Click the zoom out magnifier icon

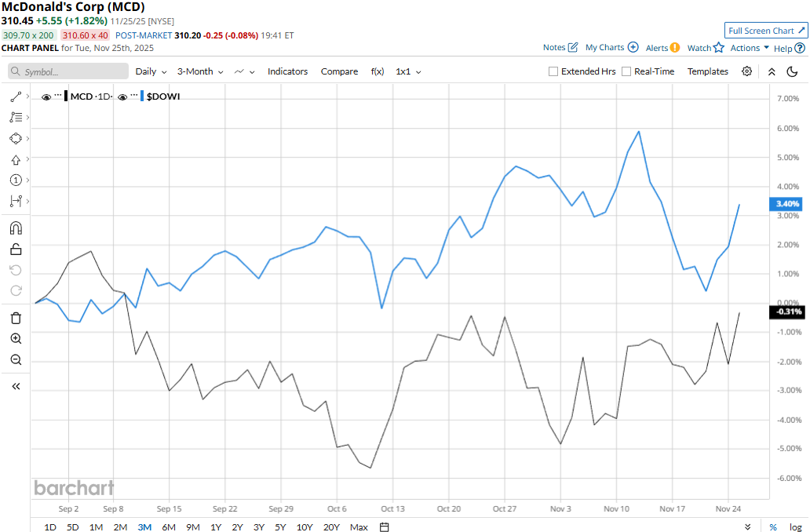coord(16,359)
